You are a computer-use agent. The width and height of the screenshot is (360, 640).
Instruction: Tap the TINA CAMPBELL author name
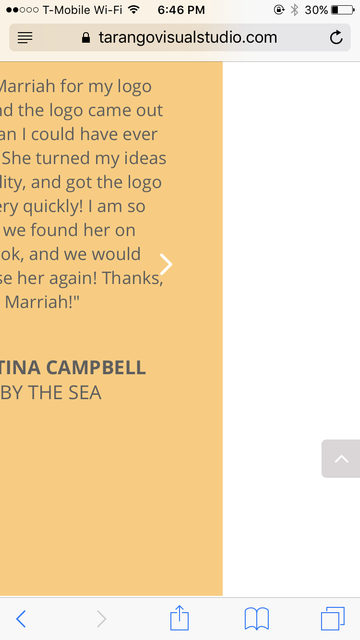pos(73,368)
